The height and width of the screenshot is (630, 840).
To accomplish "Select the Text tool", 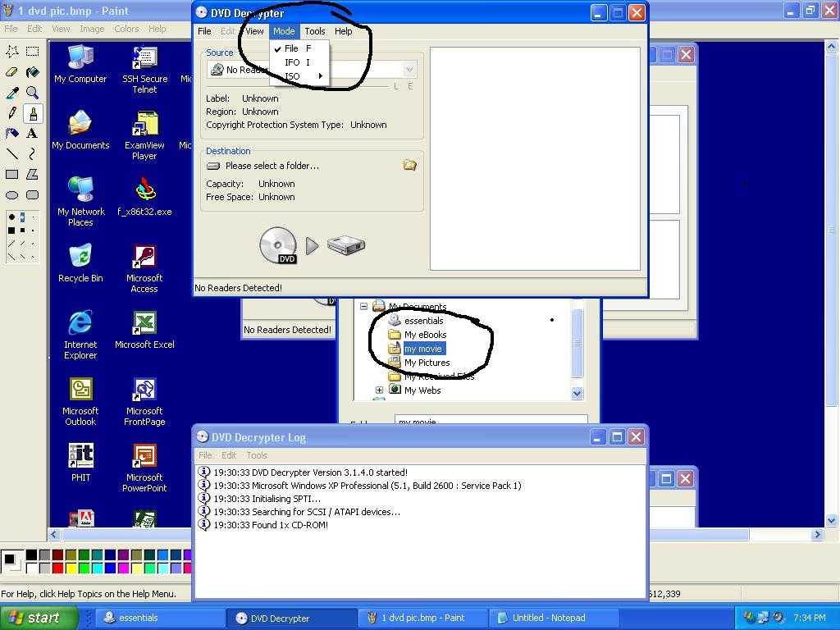I will coord(32,133).
